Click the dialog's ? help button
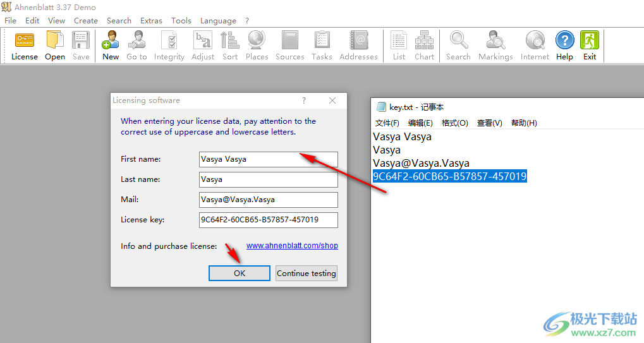The image size is (644, 343). tap(304, 100)
